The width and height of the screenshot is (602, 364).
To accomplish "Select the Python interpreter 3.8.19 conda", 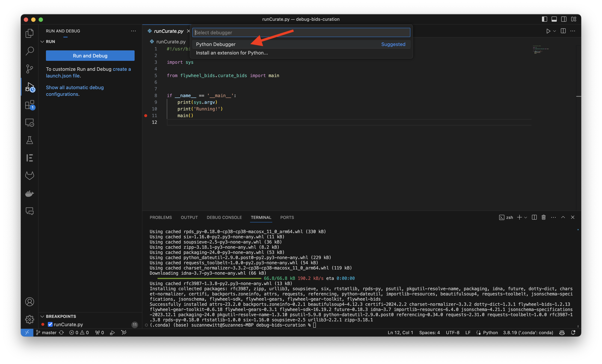I will [528, 332].
